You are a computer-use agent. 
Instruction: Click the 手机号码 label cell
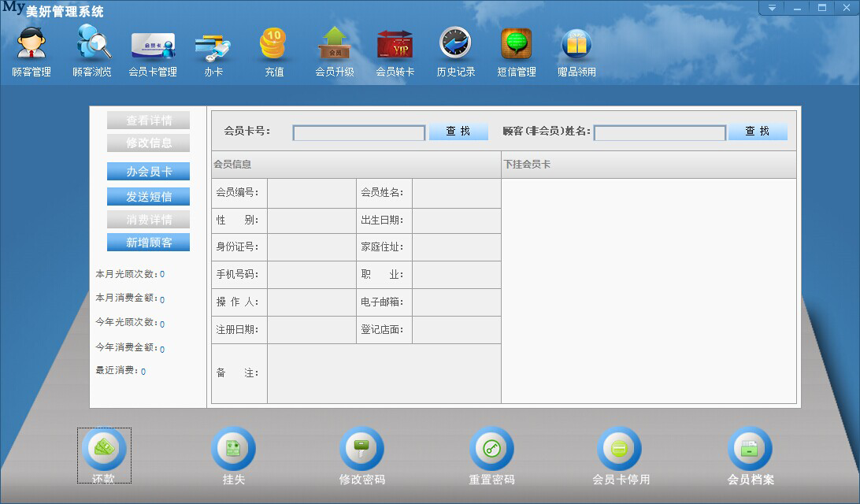point(239,274)
